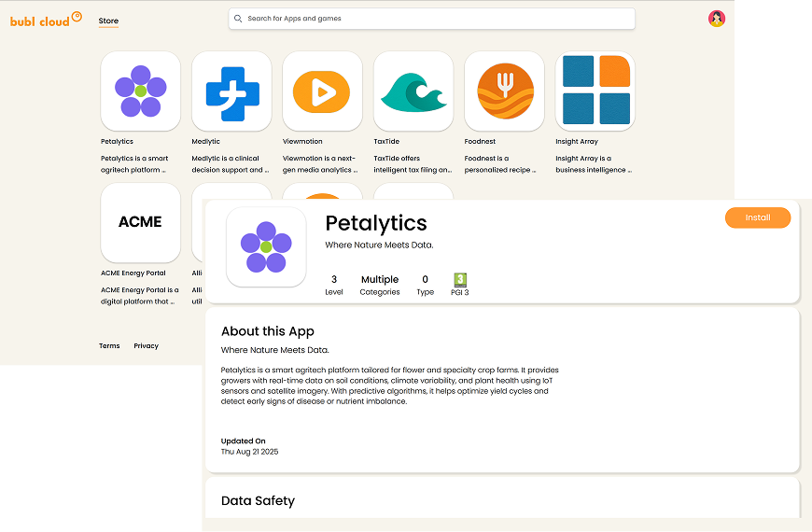The height and width of the screenshot is (532, 812).
Task: Click the Multiple Categories stat
Action: (x=380, y=285)
